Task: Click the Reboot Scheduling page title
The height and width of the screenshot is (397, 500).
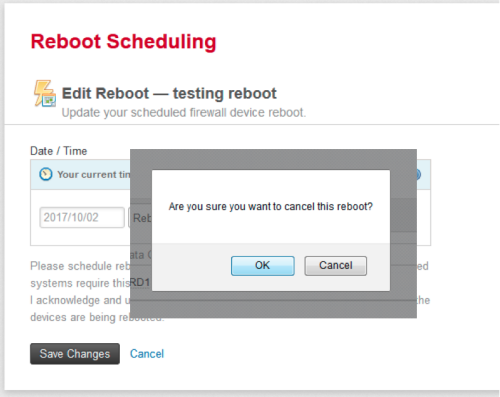Action: pyautogui.click(x=123, y=42)
